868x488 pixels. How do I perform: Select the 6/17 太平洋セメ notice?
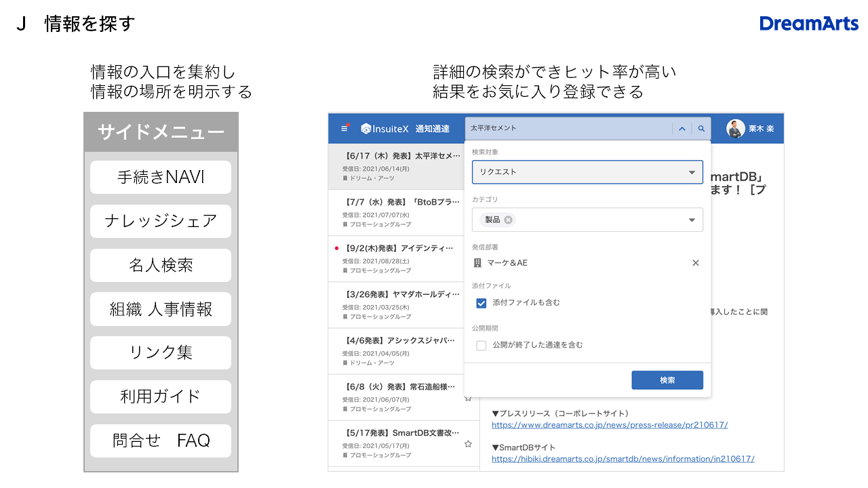tap(396, 167)
